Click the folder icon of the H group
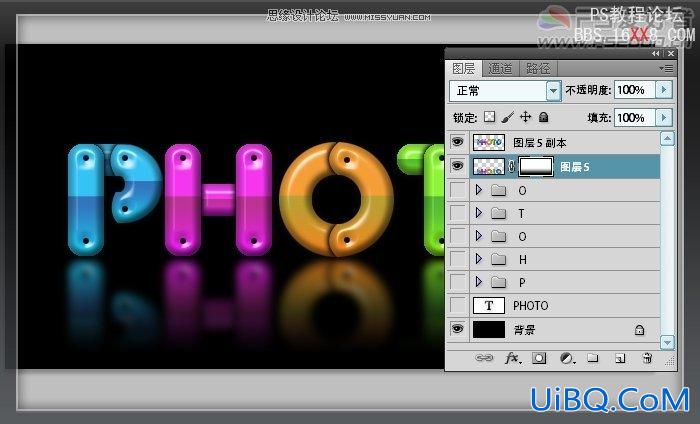Screen dimensions: 700x424 pyautogui.click(x=498, y=259)
